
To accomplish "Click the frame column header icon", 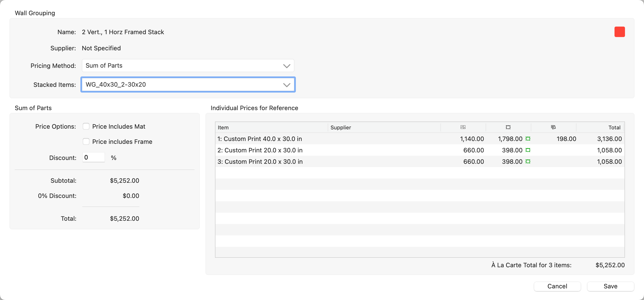I will coord(508,127).
